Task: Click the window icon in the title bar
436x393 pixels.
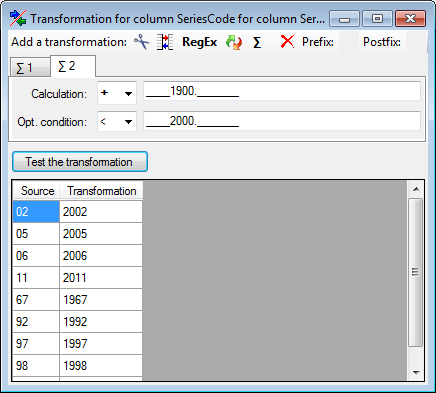Action: 18,18
